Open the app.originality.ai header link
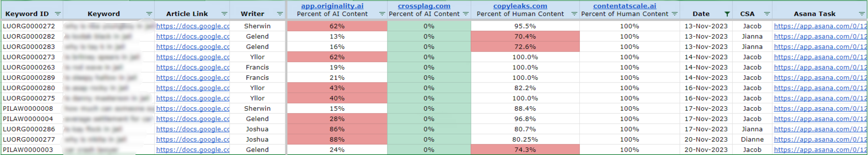The image size is (868, 155). coord(332,6)
